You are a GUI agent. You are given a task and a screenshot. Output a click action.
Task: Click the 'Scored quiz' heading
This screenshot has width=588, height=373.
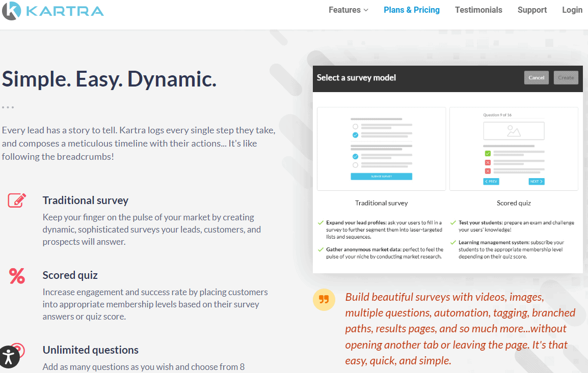(x=70, y=275)
